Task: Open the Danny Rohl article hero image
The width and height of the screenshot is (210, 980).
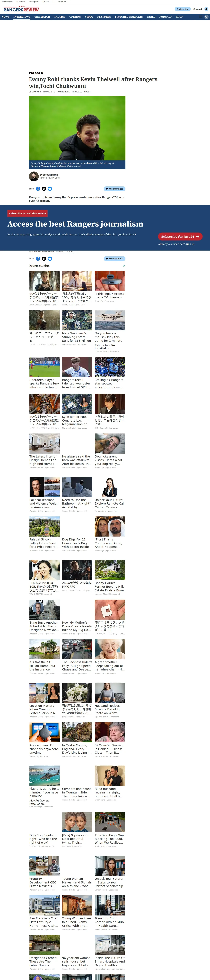Action: (77, 129)
